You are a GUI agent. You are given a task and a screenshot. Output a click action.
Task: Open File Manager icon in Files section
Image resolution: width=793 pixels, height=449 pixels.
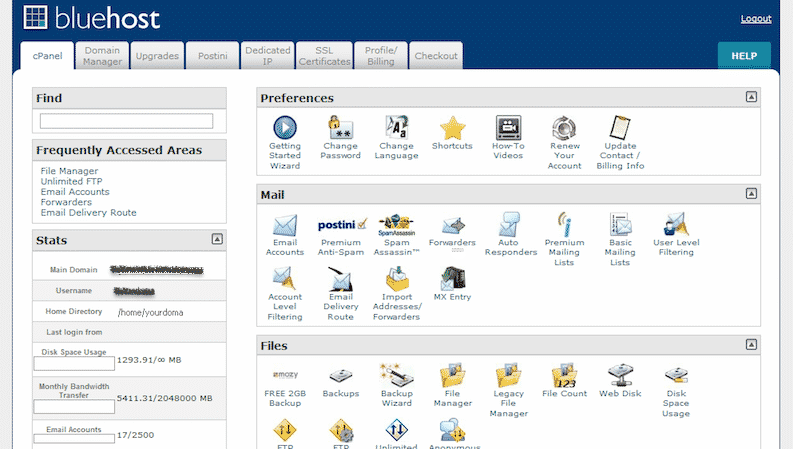pos(452,375)
